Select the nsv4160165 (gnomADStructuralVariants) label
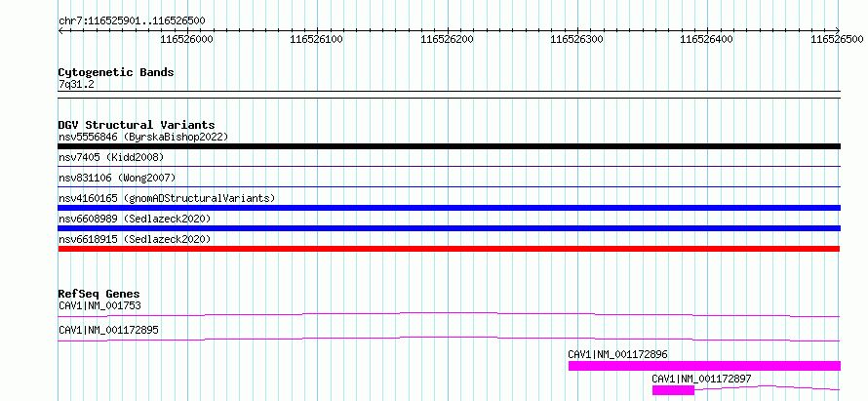This screenshot has width=868, height=401. [x=167, y=198]
